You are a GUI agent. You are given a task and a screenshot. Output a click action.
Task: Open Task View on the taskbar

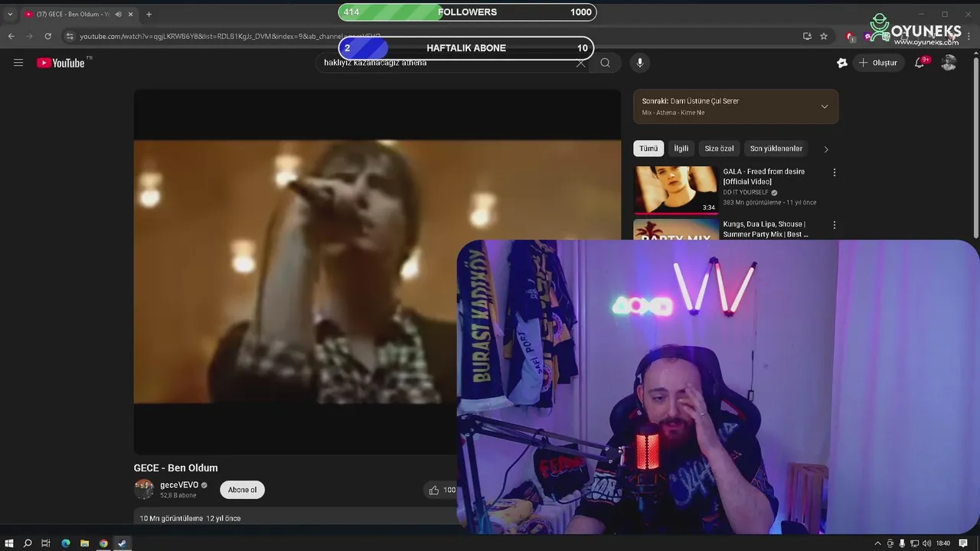pyautogui.click(x=46, y=543)
